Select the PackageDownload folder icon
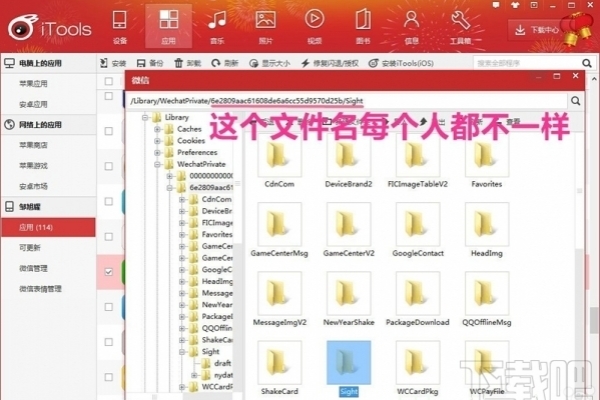Screen dimensions: 600x400 coord(418,293)
